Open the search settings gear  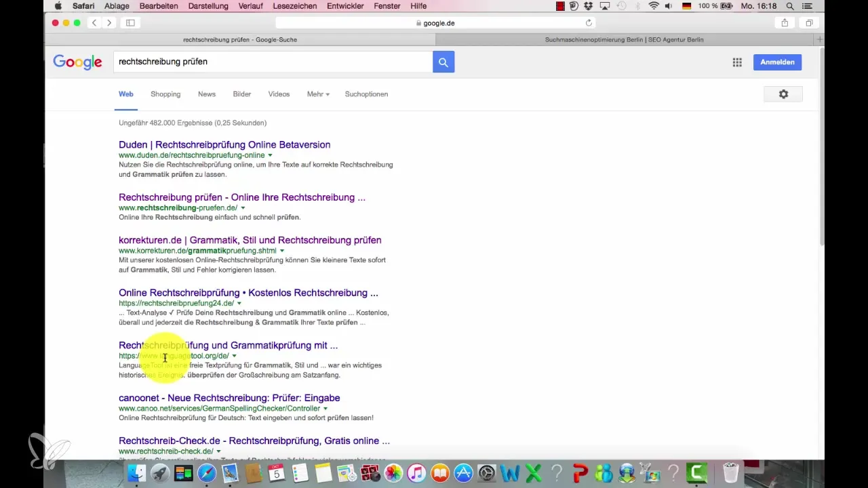(x=783, y=94)
